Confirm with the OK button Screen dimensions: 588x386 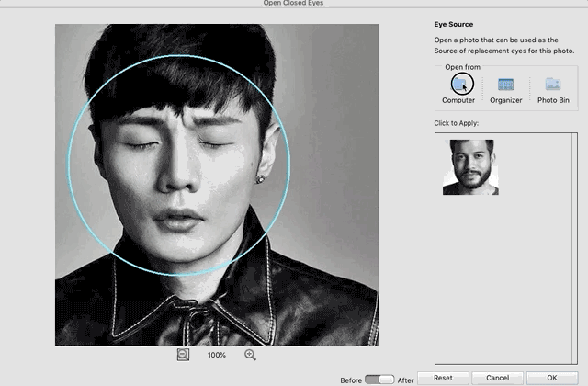551,378
